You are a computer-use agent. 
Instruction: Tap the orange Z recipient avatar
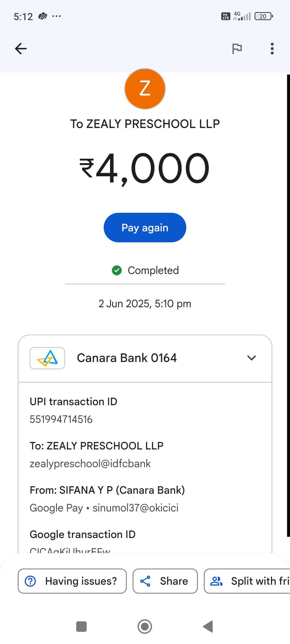145,89
